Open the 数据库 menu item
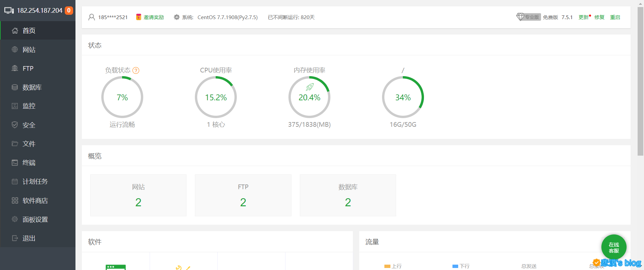This screenshot has width=644, height=270. [38, 87]
